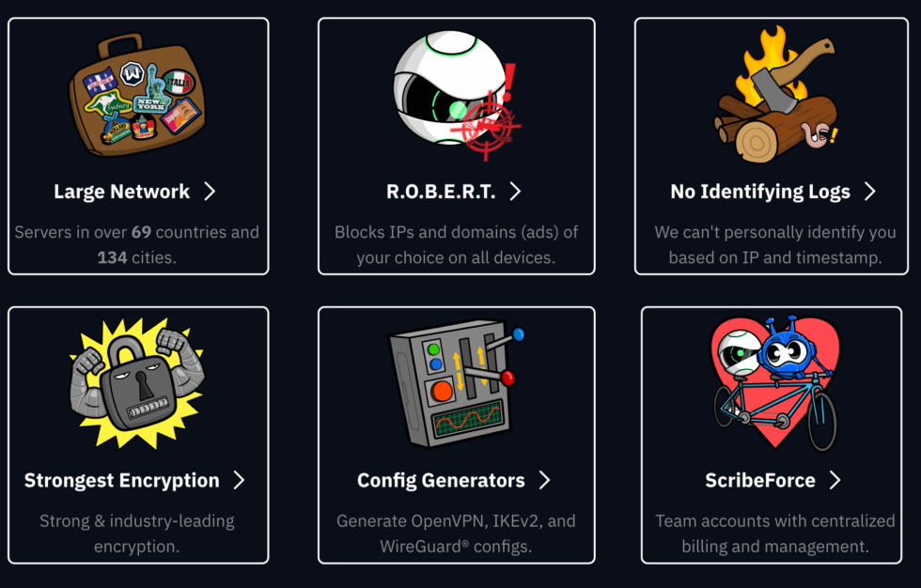
Task: Click chevron next to Config Generators
Action: 544,480
